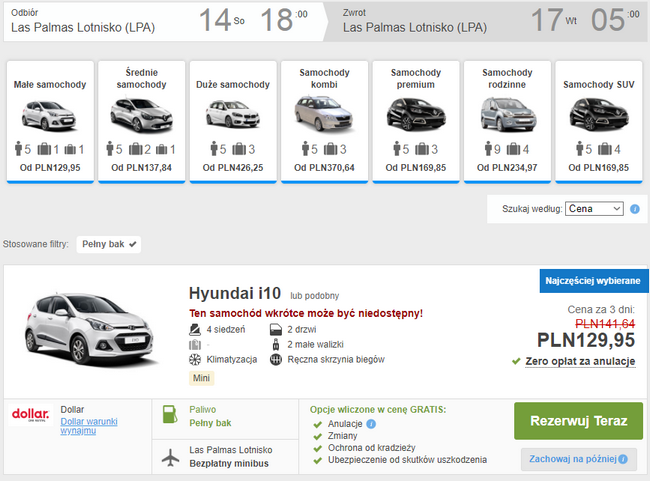650x481 pixels.
Task: Click the Dollar company logo
Action: coord(30,415)
